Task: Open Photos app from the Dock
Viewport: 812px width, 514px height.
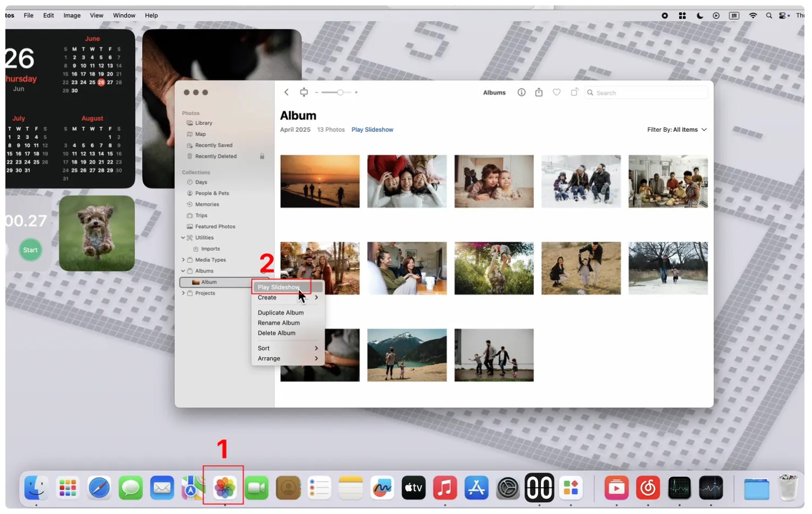Action: pyautogui.click(x=224, y=488)
